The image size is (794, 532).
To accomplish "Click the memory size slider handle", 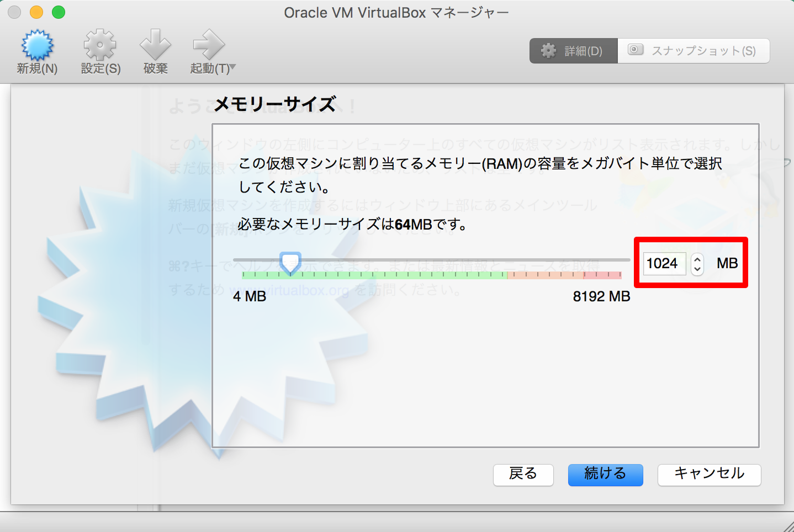I will 290,263.
